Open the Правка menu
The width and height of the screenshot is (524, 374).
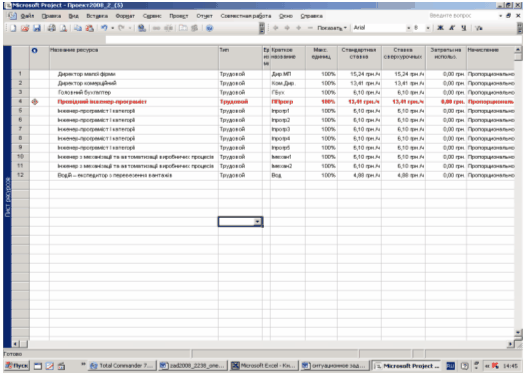coord(51,16)
